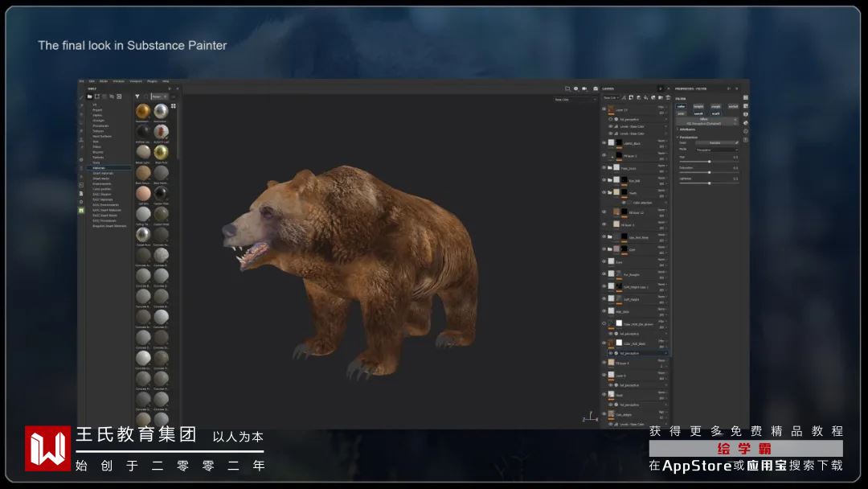This screenshot has width=868, height=489.
Task: Hide the Fill layer 12 layer
Action: [x=604, y=212]
